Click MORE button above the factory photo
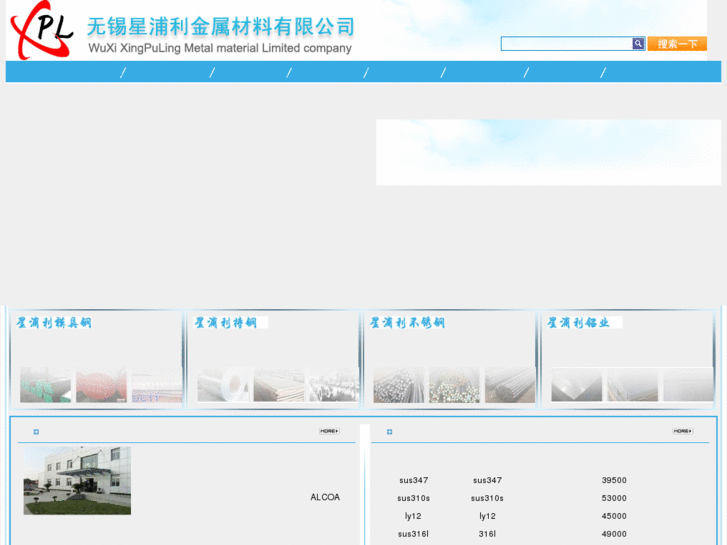This screenshot has height=545, width=727. coord(329,431)
